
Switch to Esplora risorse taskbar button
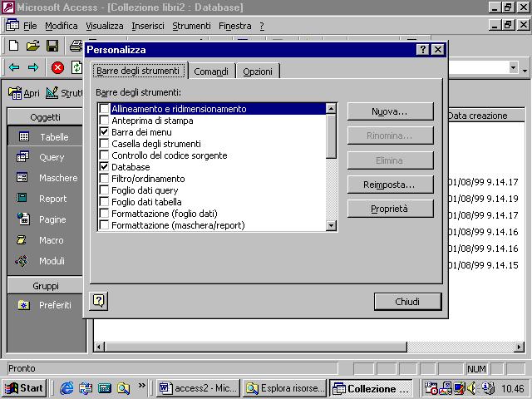285,388
